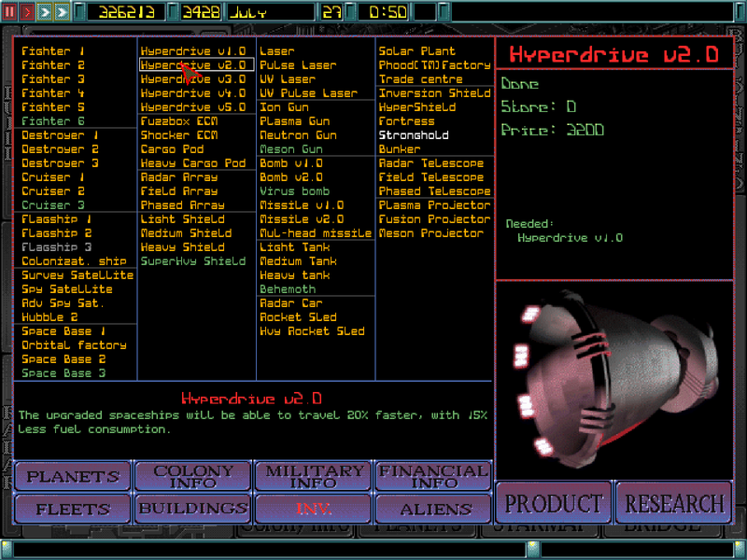Open the MILITARY INFO screen
The height and width of the screenshot is (560, 747).
(314, 476)
